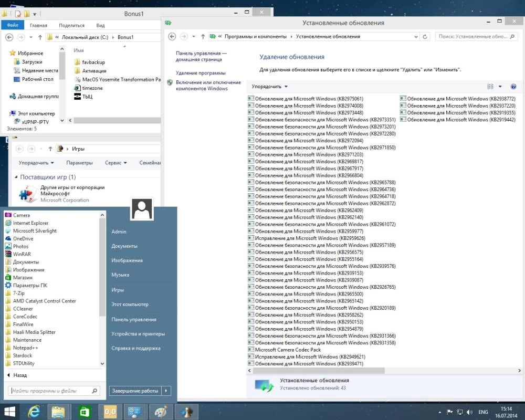Switch to Вид ribbon tab
525x420 pixels.
100,25
